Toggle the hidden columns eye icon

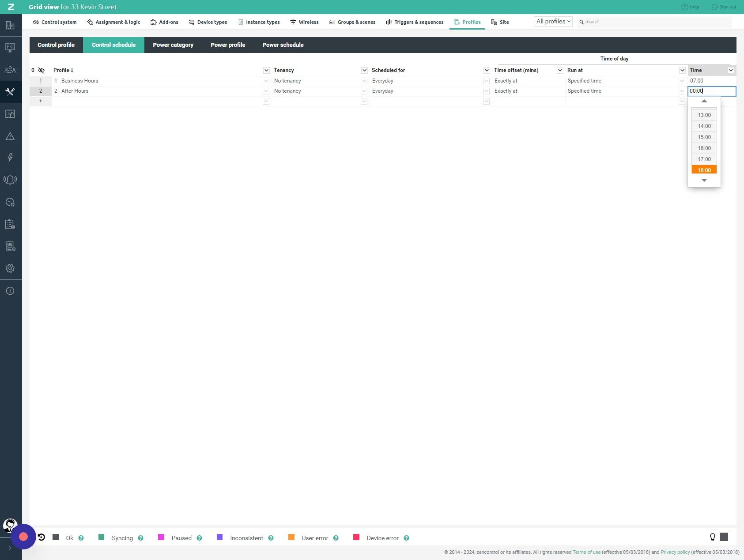[42, 70]
